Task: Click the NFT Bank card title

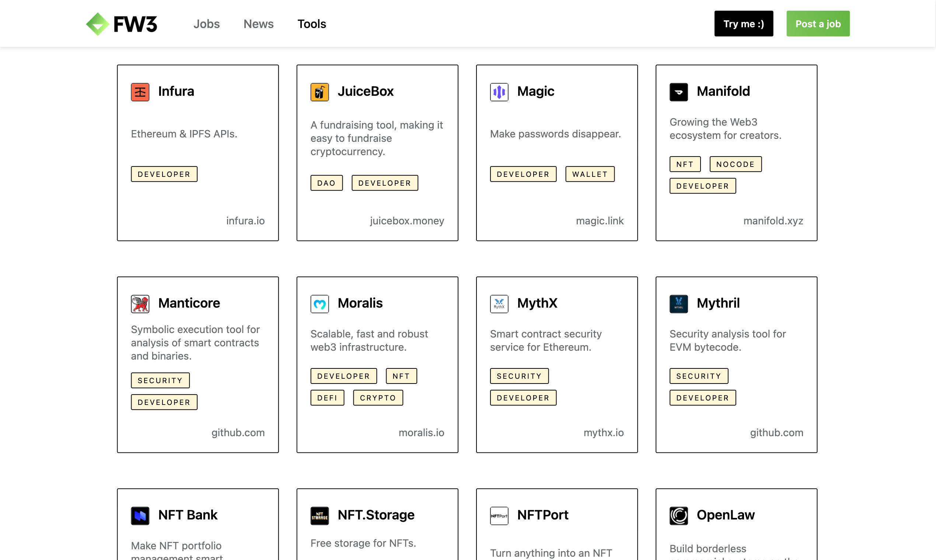Action: tap(188, 515)
